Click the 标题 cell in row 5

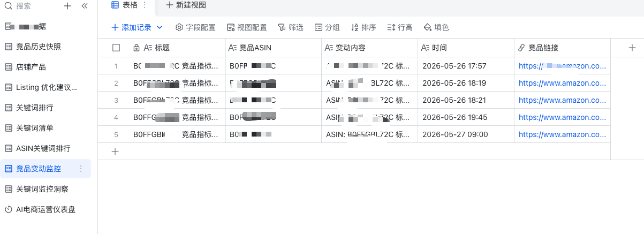point(177,134)
